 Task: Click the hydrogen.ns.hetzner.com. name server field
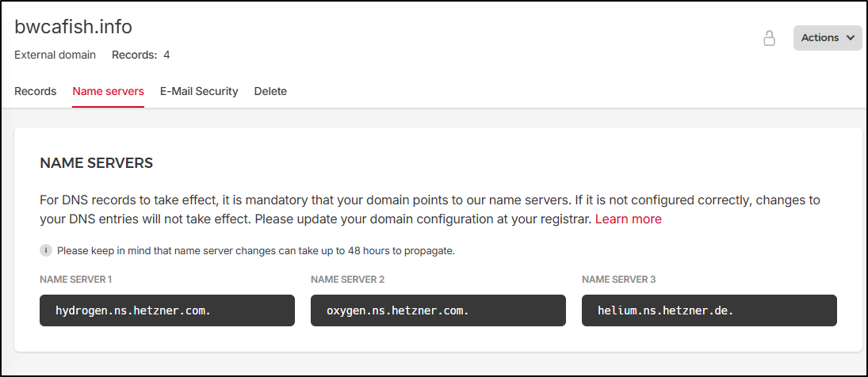[x=167, y=310]
